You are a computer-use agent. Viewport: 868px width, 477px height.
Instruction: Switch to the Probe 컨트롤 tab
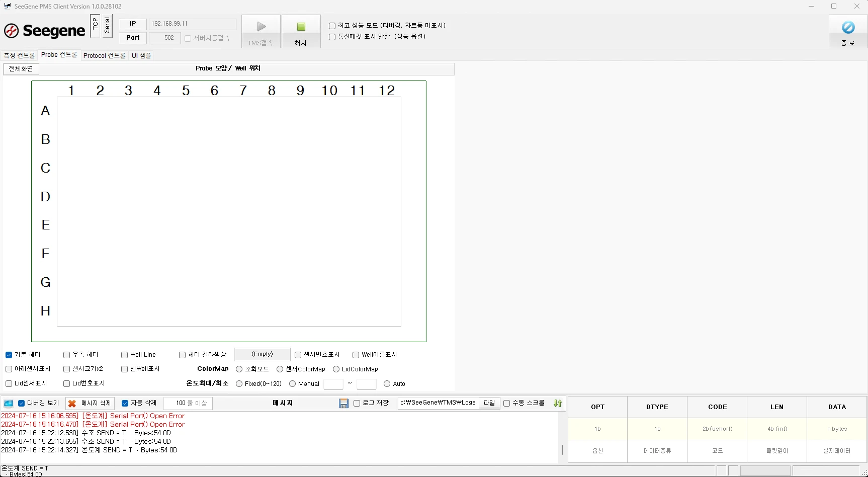(x=59, y=55)
